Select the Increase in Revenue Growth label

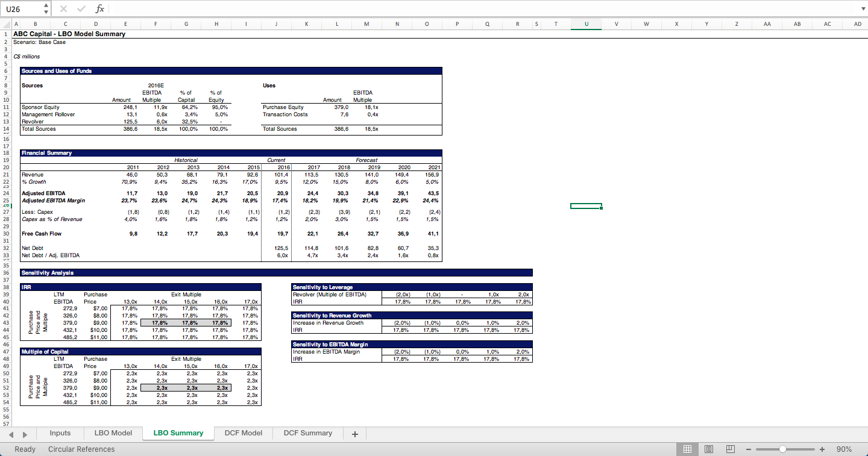point(329,323)
